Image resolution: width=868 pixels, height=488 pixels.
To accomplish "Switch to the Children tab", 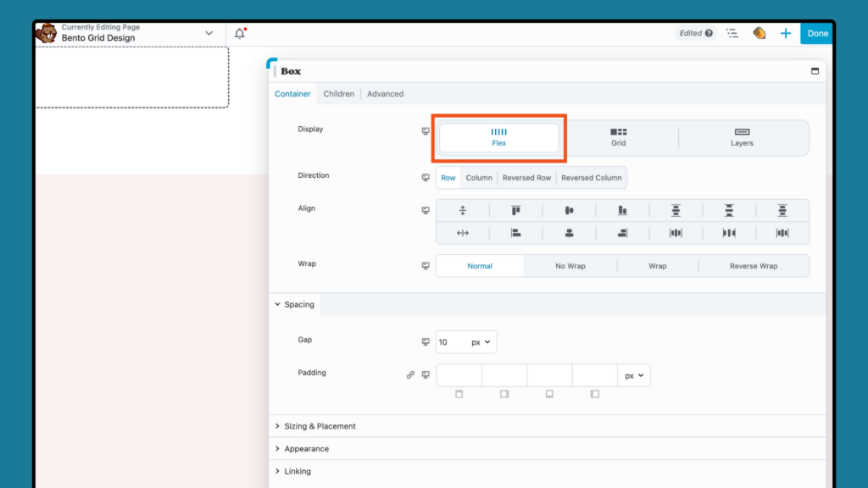I will [338, 93].
